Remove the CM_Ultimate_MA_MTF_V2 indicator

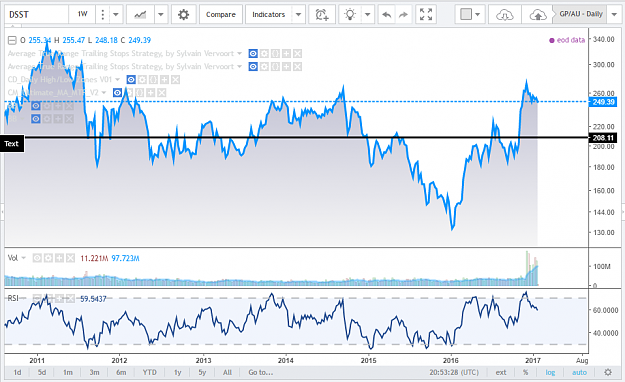[x=161, y=93]
